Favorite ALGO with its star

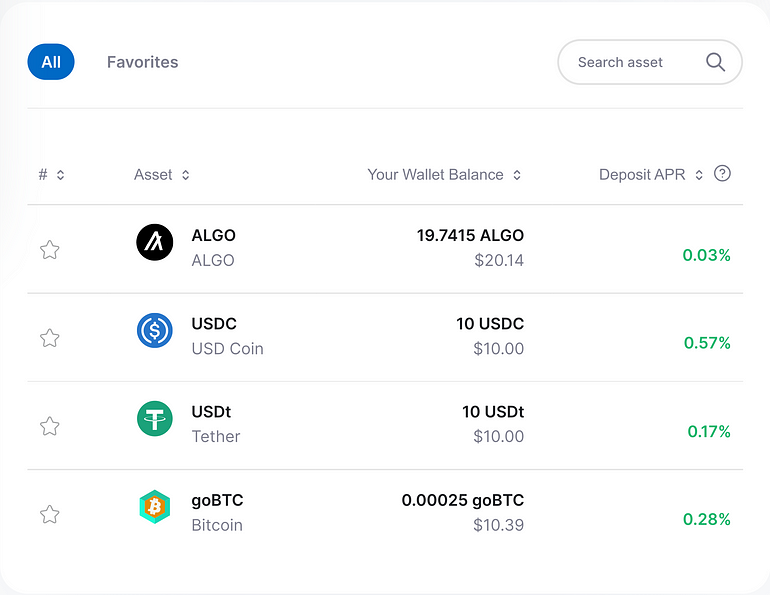pos(50,250)
